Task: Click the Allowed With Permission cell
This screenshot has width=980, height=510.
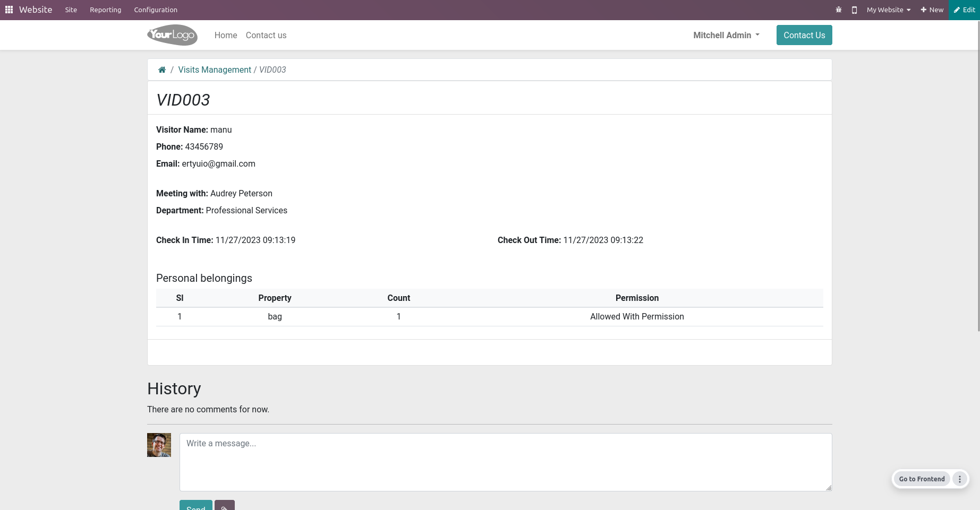Action: coord(637,316)
